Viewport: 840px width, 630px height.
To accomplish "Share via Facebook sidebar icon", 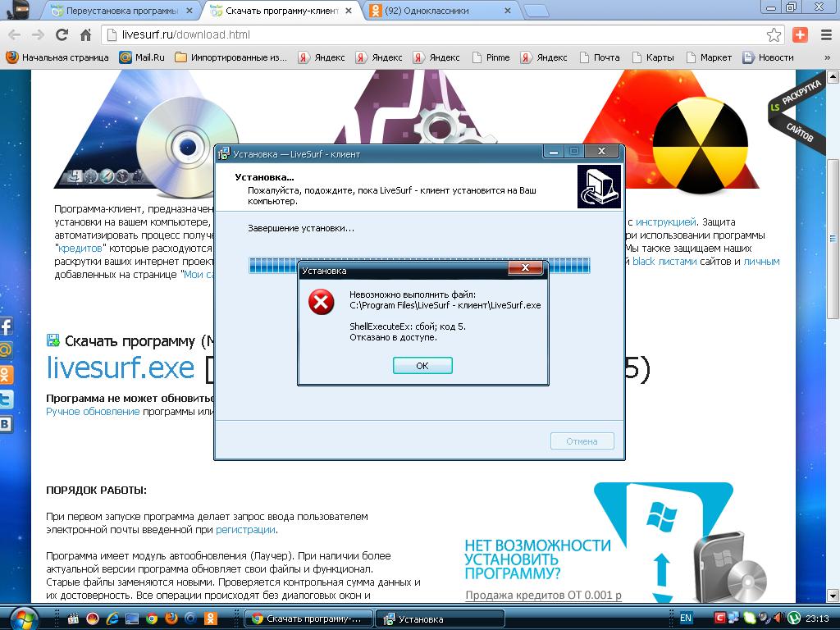I will coord(6,326).
